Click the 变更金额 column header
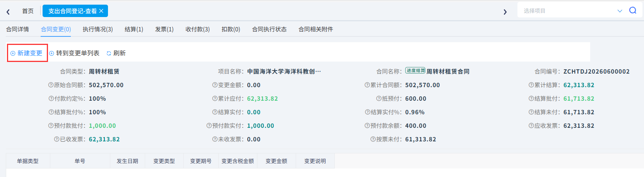This screenshot has width=644, height=177. tap(276, 161)
